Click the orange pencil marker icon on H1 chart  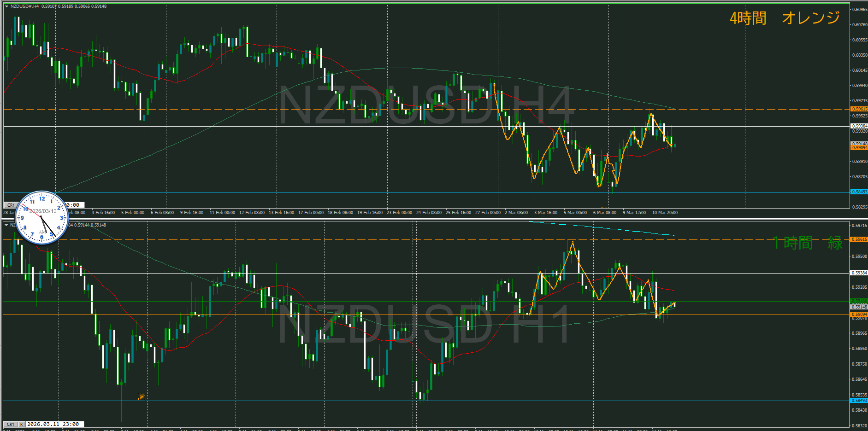coord(142,397)
